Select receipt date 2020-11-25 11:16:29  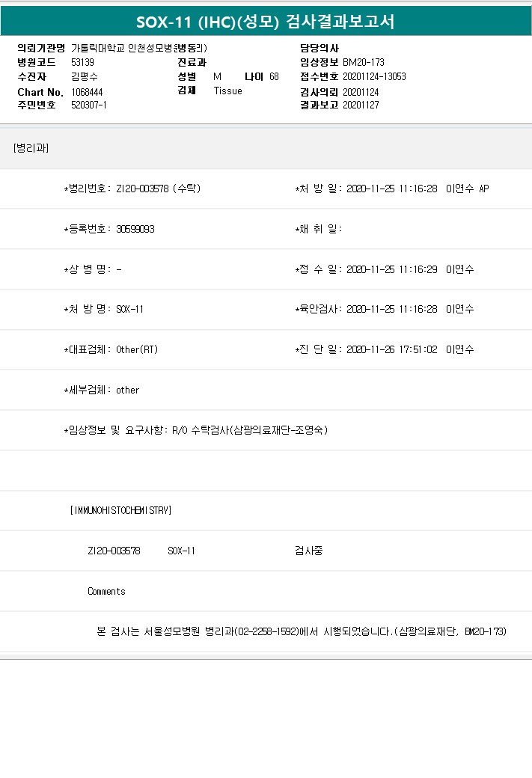[391, 269]
